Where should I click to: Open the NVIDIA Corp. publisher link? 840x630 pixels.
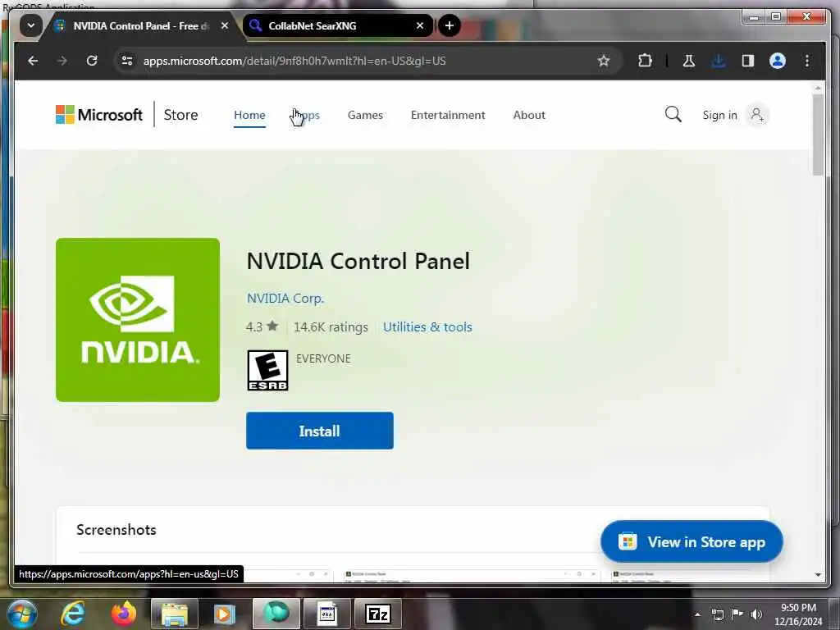[x=285, y=299]
